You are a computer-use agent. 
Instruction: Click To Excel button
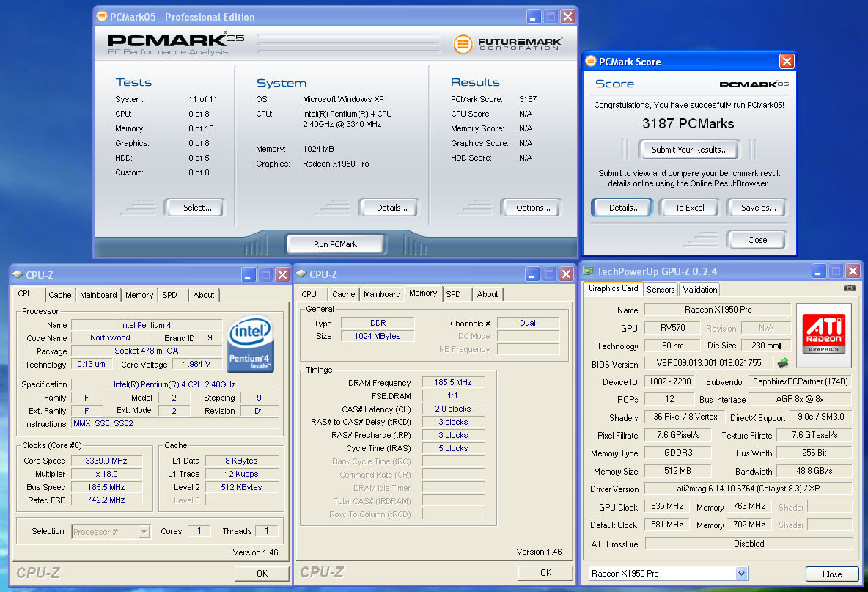point(689,208)
